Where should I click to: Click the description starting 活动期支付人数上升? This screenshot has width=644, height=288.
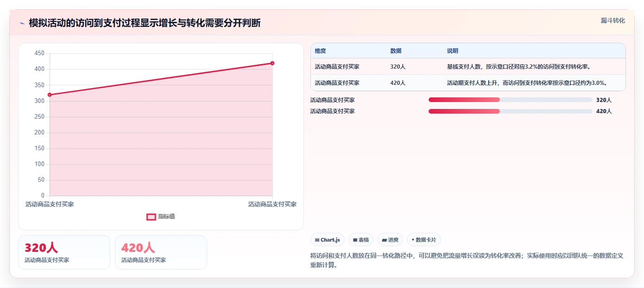pyautogui.click(x=527, y=83)
